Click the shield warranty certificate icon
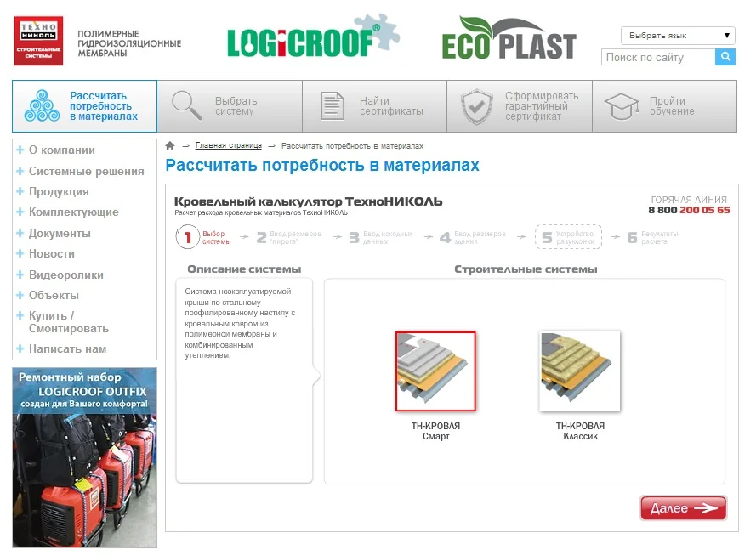The height and width of the screenshot is (555, 756). [476, 106]
